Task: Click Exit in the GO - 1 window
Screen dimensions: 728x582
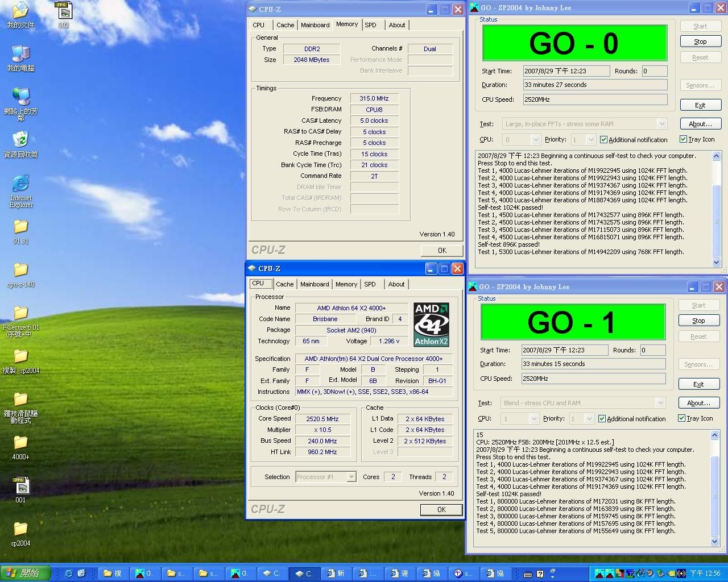Action: click(x=698, y=384)
